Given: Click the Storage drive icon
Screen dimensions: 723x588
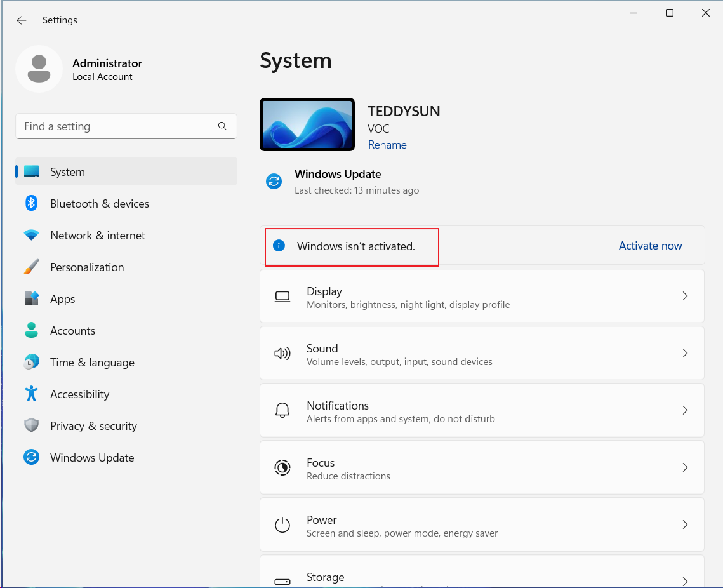Looking at the screenshot, I should (x=282, y=582).
